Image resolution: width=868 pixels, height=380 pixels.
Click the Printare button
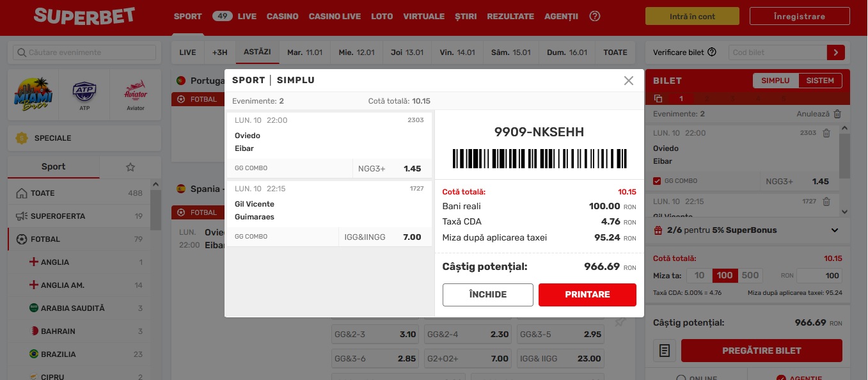click(587, 295)
